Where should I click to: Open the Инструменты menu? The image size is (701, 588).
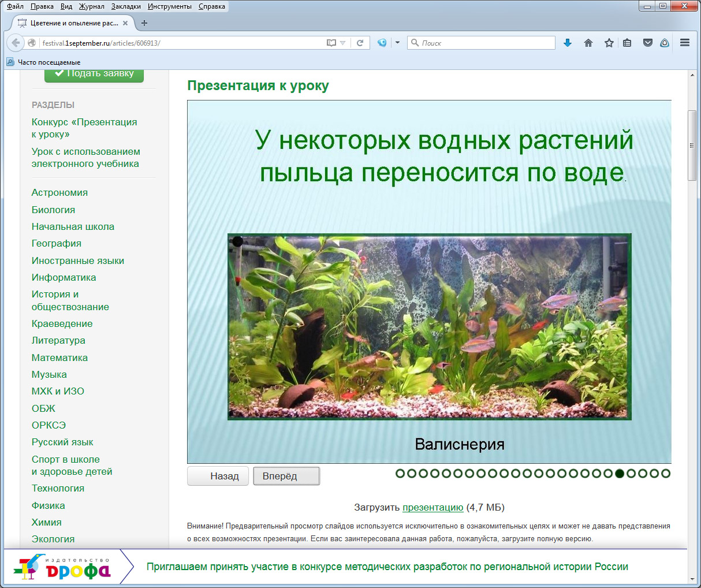pyautogui.click(x=169, y=6)
